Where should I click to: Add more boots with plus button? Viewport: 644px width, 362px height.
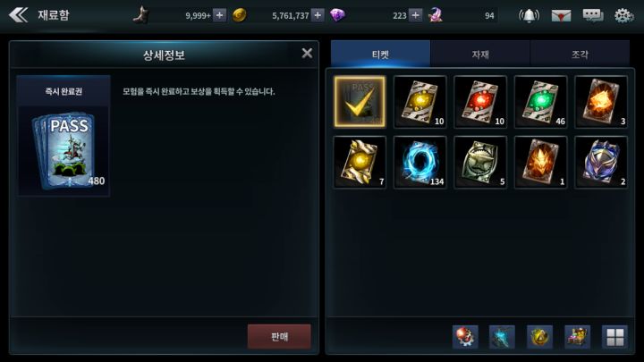(220, 15)
